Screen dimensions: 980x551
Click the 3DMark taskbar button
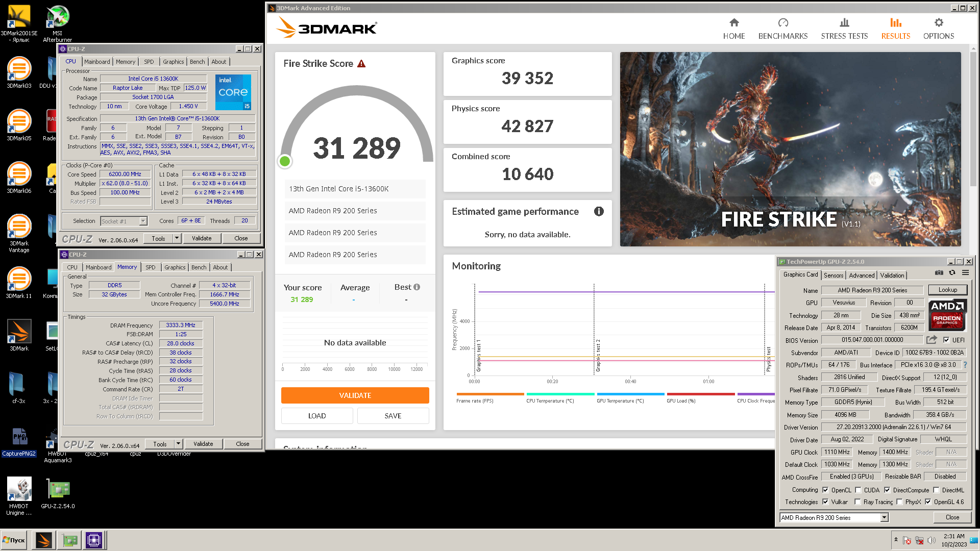44,540
